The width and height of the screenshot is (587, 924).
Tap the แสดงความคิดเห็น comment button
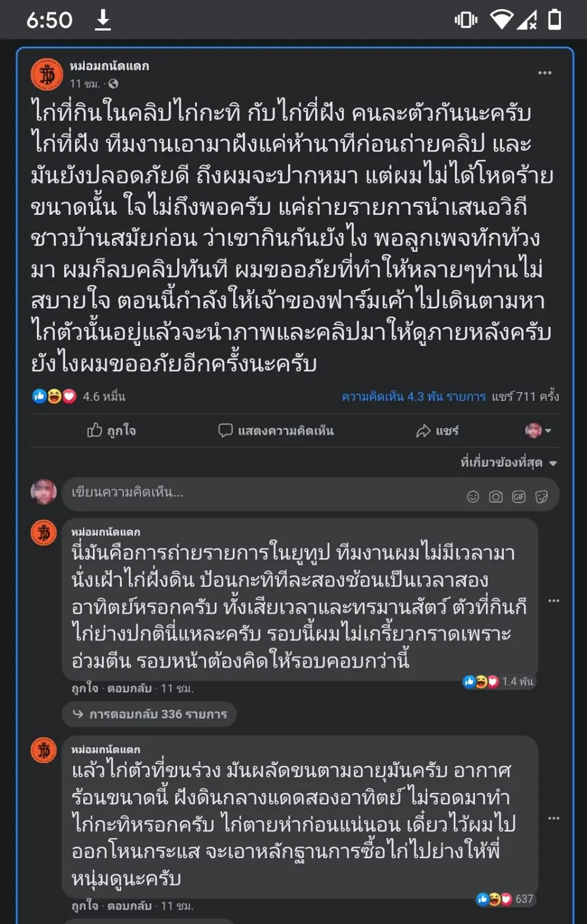276,431
